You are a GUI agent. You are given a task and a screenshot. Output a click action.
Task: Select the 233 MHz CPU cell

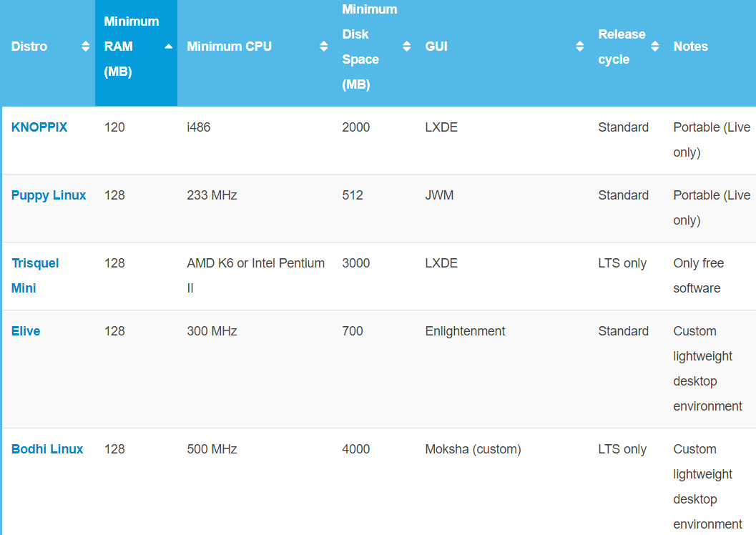click(212, 195)
